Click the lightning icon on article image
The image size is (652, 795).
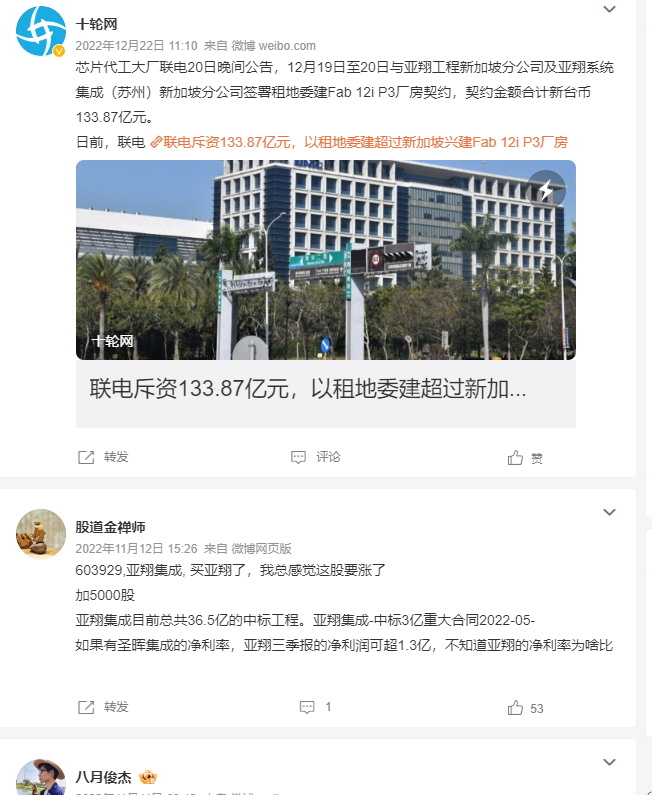point(546,190)
